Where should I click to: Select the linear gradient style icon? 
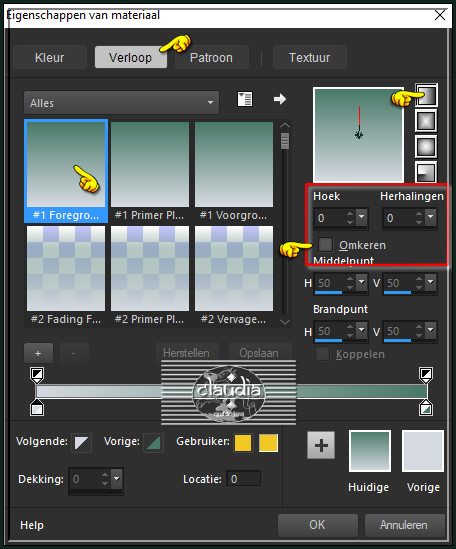(x=426, y=95)
